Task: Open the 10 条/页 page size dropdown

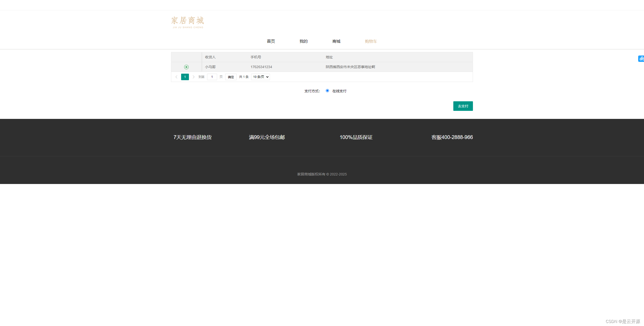Action: click(260, 77)
